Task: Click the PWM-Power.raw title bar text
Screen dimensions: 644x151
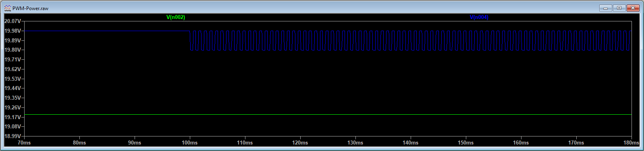Action: [30, 8]
